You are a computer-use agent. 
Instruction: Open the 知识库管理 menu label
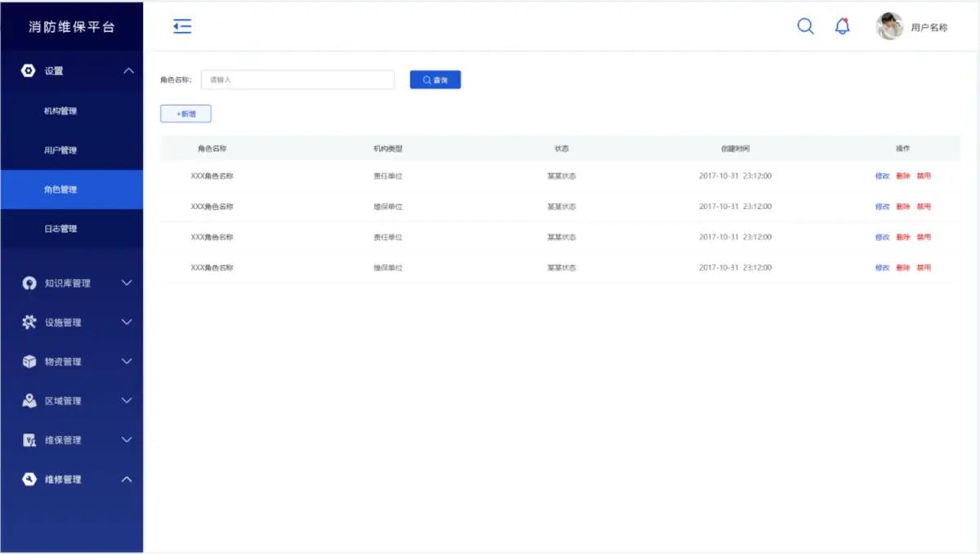[x=68, y=284]
